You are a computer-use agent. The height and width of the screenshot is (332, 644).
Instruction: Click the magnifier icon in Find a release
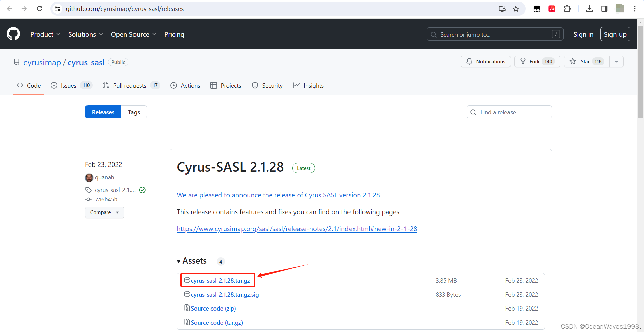click(x=473, y=112)
